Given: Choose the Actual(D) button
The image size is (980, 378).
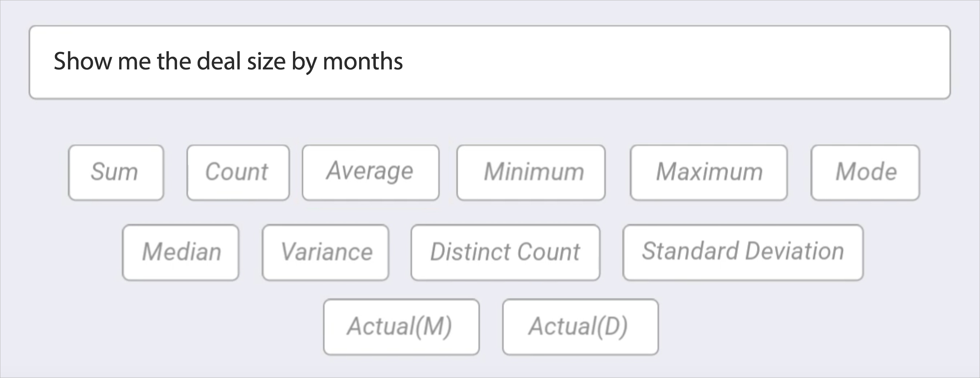Looking at the screenshot, I should 580,327.
